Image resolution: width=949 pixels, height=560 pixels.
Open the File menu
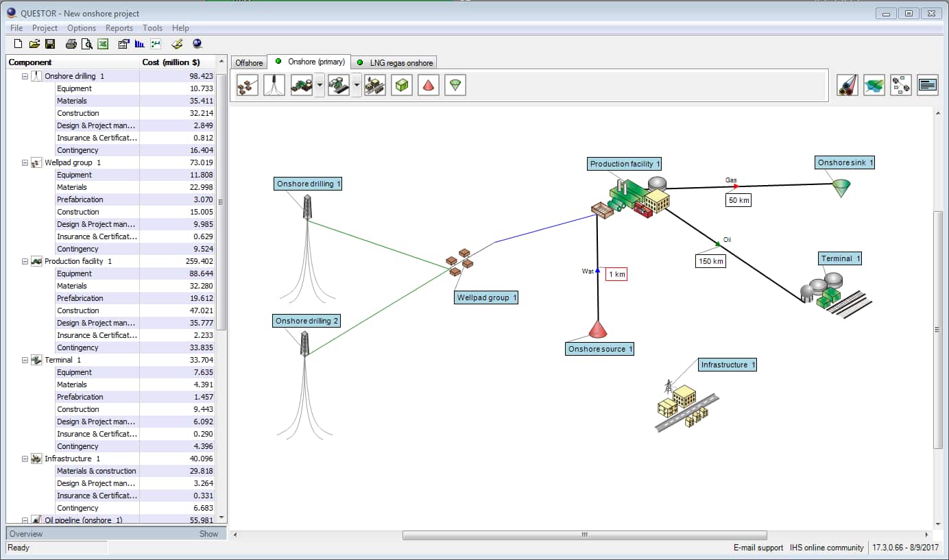tap(16, 28)
